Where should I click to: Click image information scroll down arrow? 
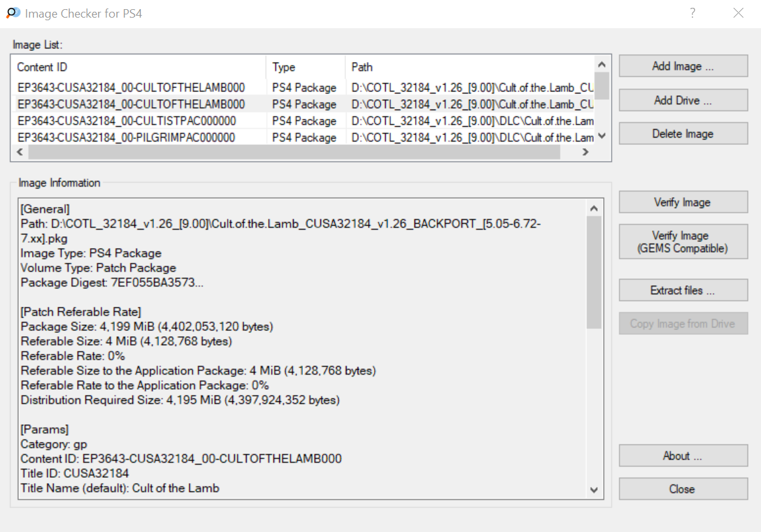click(x=593, y=490)
